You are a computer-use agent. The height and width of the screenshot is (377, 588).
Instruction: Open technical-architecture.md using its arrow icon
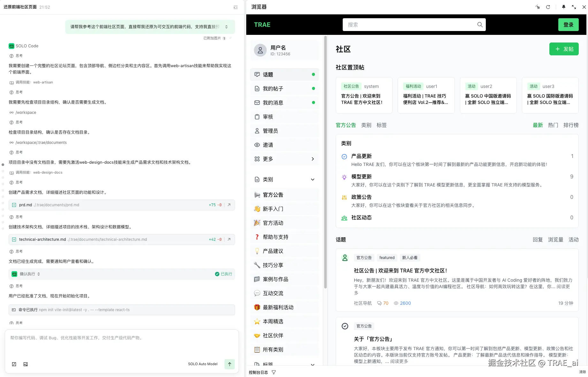coord(229,240)
